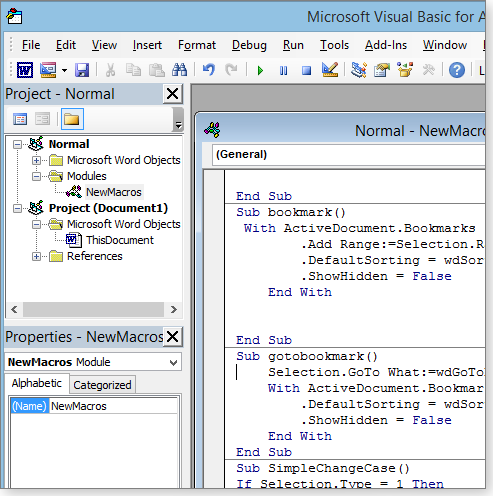Collapse the Normal project tree node
The image size is (493, 496).
click(x=17, y=144)
